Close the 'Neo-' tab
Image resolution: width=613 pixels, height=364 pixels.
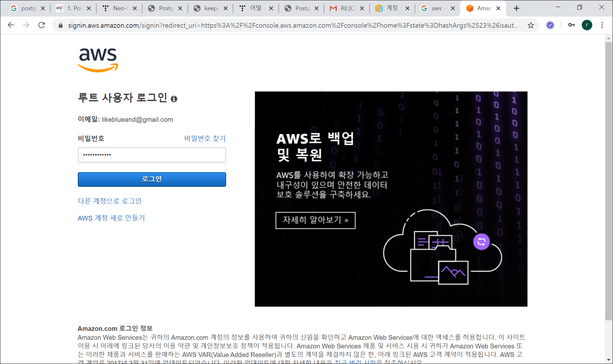pyautogui.click(x=135, y=9)
